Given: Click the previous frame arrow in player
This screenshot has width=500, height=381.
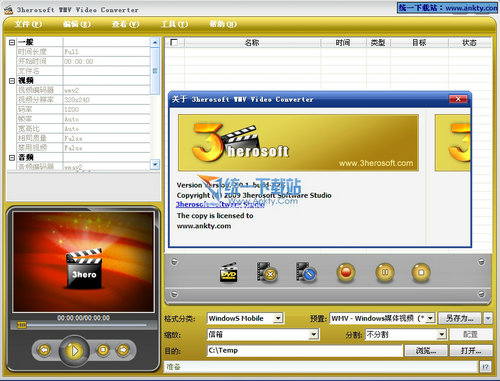Looking at the screenshot, I should click(44, 350).
